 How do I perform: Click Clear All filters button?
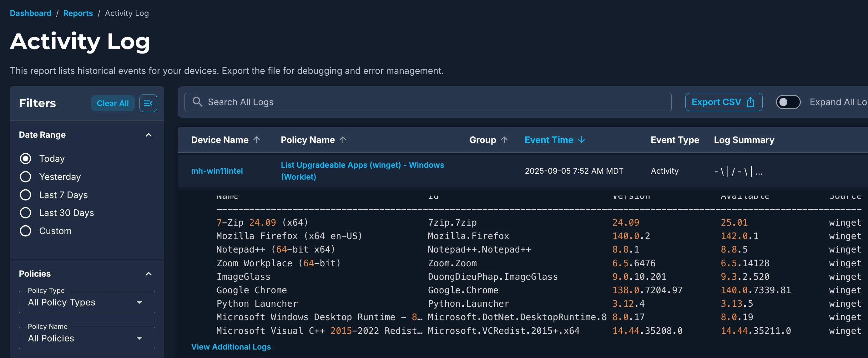(x=113, y=103)
